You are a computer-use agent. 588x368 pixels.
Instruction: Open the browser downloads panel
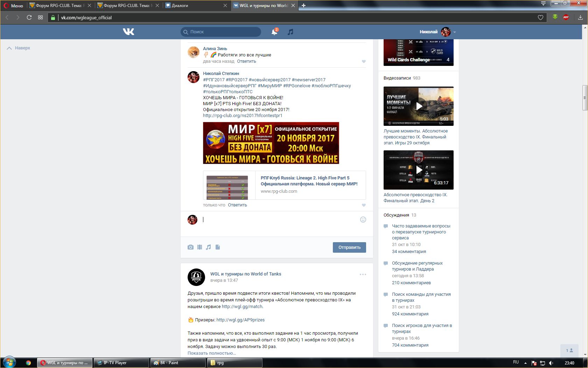(x=580, y=17)
